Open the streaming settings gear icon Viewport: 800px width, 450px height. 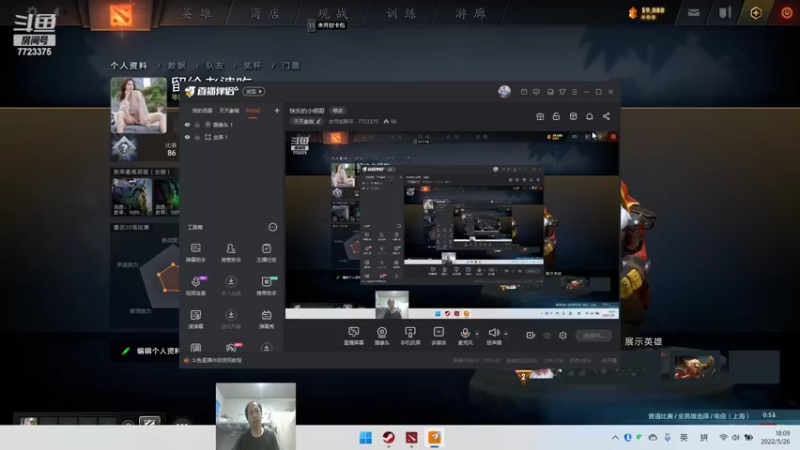point(563,335)
